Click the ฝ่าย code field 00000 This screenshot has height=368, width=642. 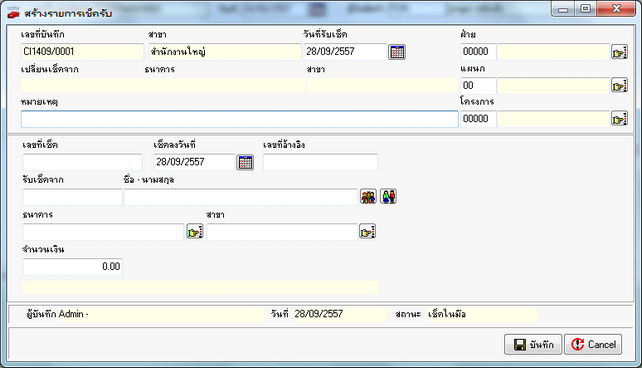pos(478,52)
